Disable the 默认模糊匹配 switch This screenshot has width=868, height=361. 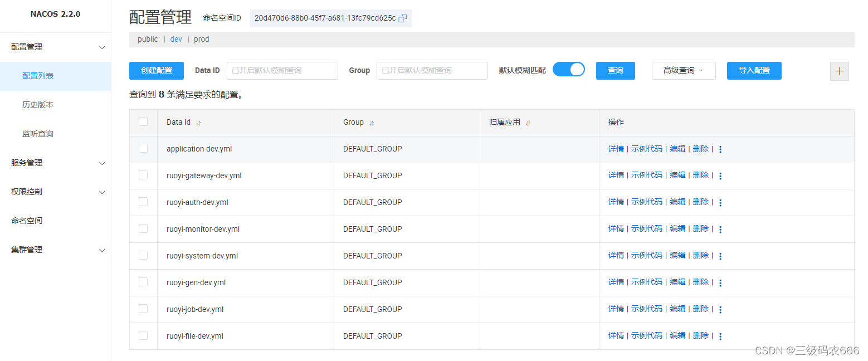[x=568, y=69]
